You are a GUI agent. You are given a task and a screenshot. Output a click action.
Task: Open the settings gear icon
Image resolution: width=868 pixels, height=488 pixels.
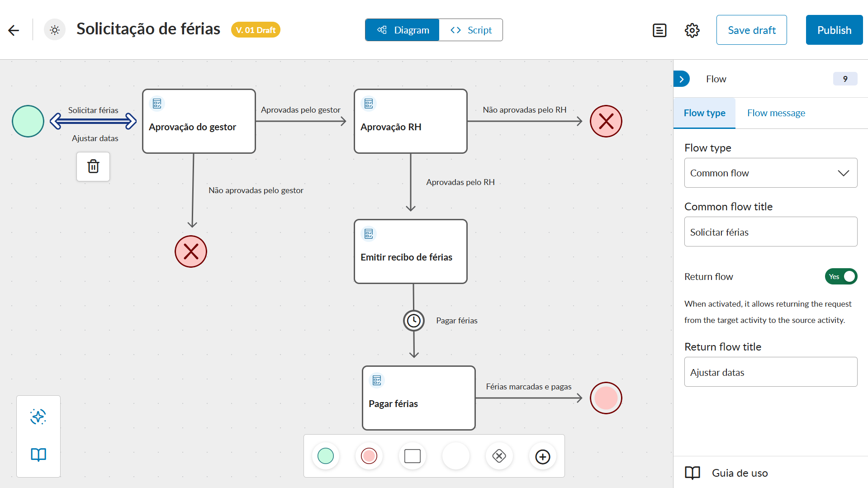[692, 30]
